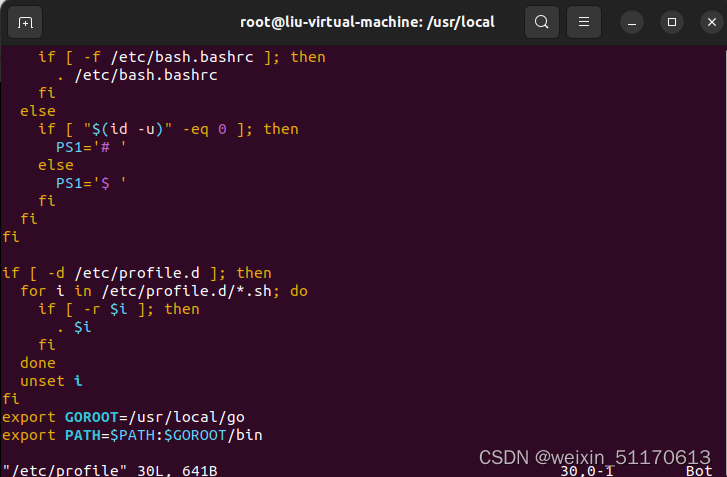
Task: Maximize the terminal window
Action: [x=672, y=22]
